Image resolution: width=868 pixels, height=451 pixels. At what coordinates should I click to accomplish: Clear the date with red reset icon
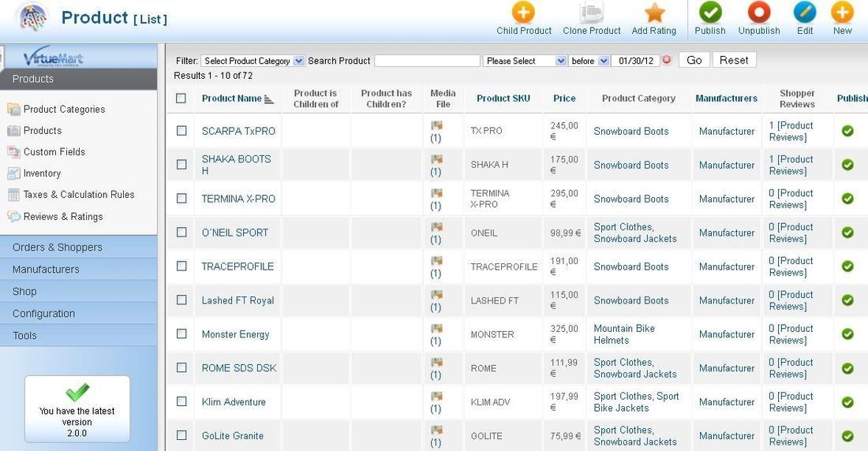point(667,60)
